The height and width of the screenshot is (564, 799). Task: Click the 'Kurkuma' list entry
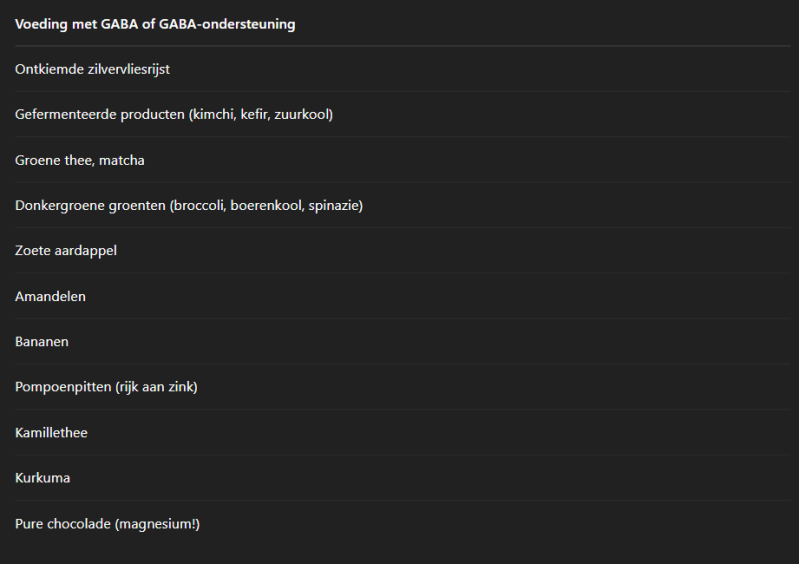pyautogui.click(x=42, y=478)
